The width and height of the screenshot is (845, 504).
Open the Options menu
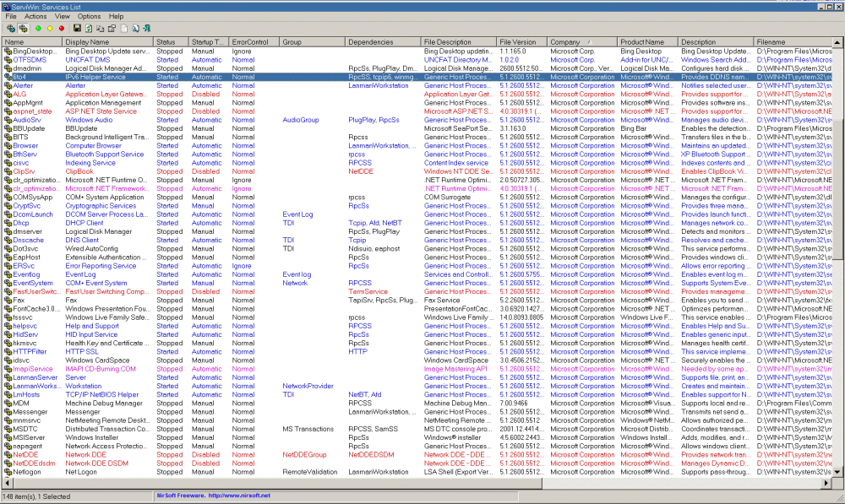pyautogui.click(x=89, y=16)
